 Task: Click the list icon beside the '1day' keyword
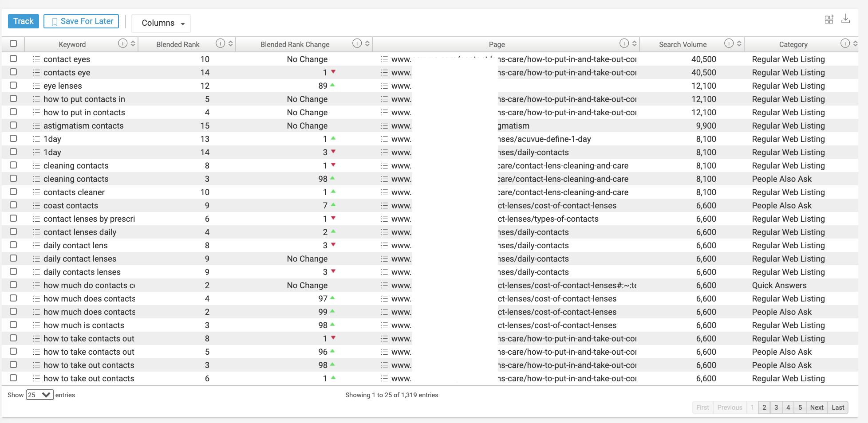(36, 139)
